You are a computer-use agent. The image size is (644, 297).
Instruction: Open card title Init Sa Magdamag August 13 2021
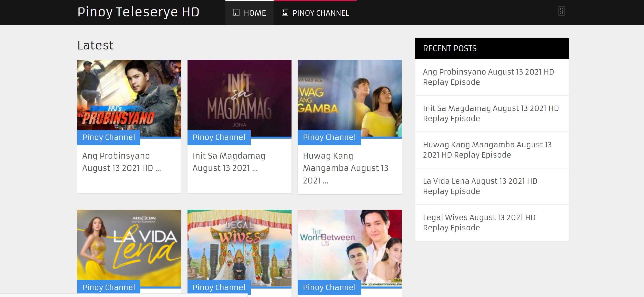[229, 162]
